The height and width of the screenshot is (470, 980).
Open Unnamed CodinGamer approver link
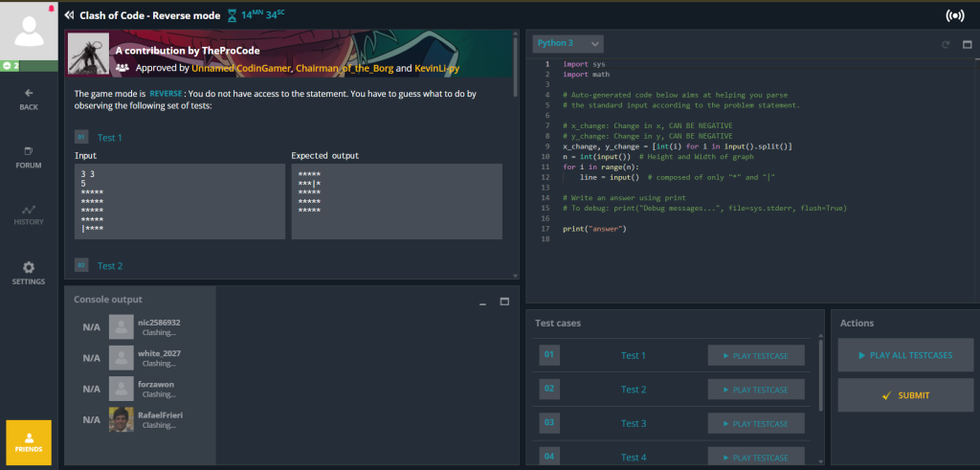241,68
